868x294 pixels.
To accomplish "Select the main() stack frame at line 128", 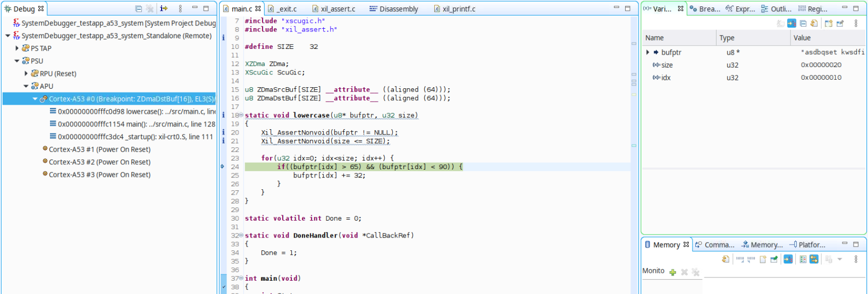I will pos(136,124).
